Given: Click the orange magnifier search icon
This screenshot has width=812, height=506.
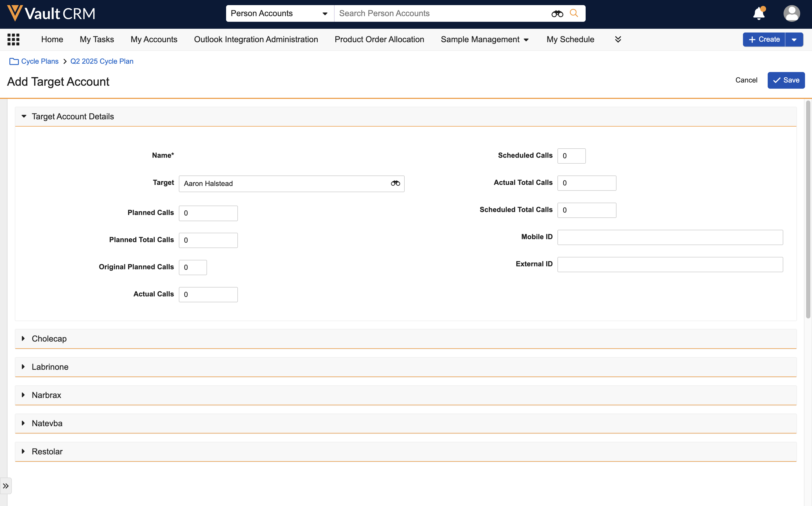Looking at the screenshot, I should pyautogui.click(x=574, y=13).
